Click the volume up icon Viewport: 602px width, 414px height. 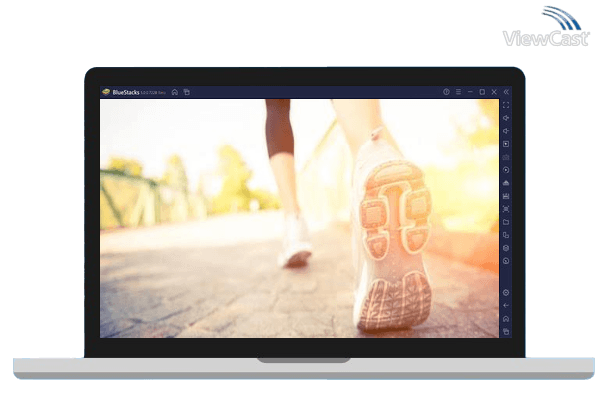pos(506,118)
